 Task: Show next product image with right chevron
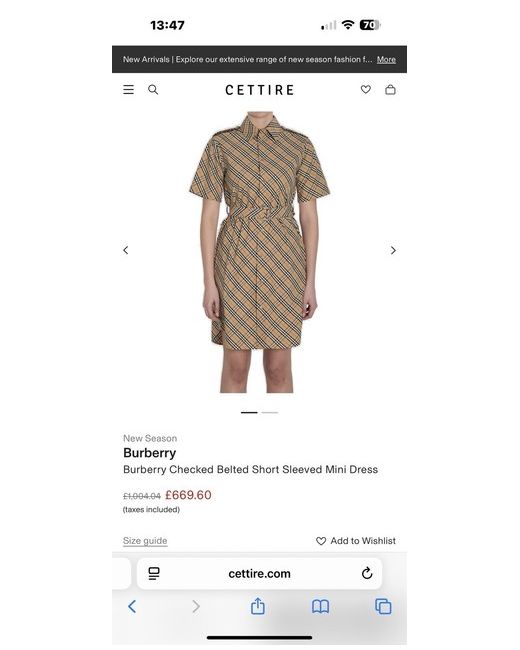(393, 250)
